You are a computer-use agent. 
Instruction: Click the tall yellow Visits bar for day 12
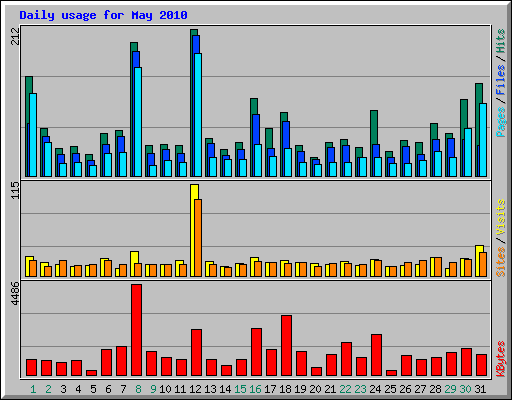pos(193,230)
